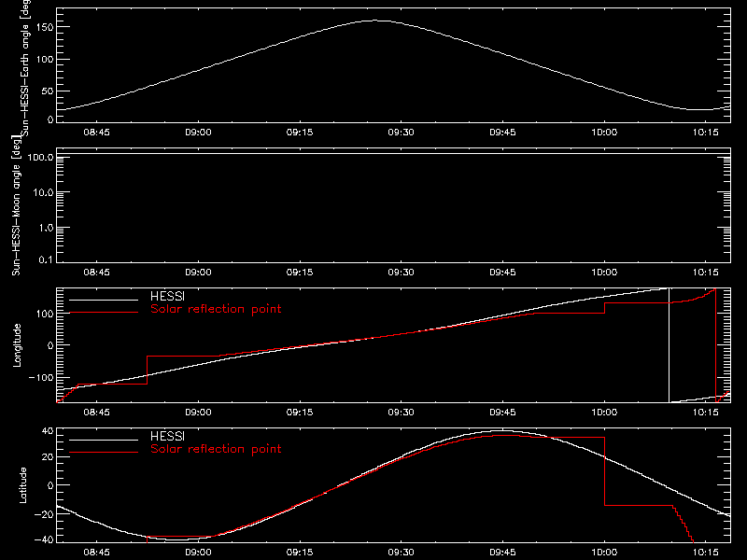
Task: Click the 10.0 tick on Moon angle plot
Action: click(43, 192)
